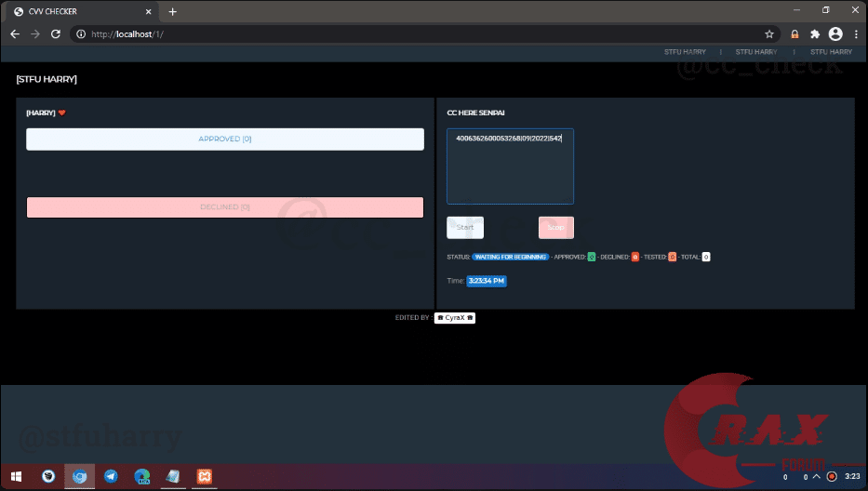Image resolution: width=868 pixels, height=491 pixels.
Task: Open a new browser tab
Action: [173, 12]
